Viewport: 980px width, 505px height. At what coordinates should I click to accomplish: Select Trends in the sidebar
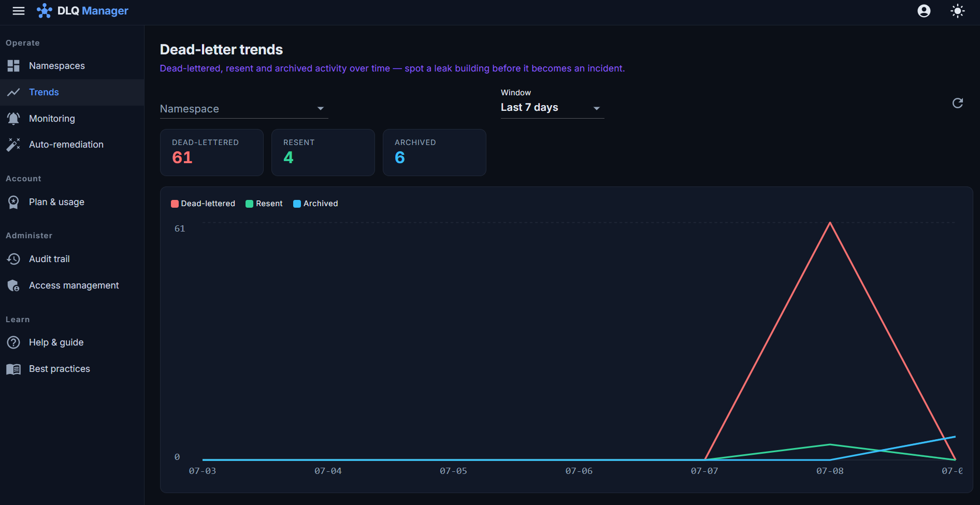click(x=72, y=92)
